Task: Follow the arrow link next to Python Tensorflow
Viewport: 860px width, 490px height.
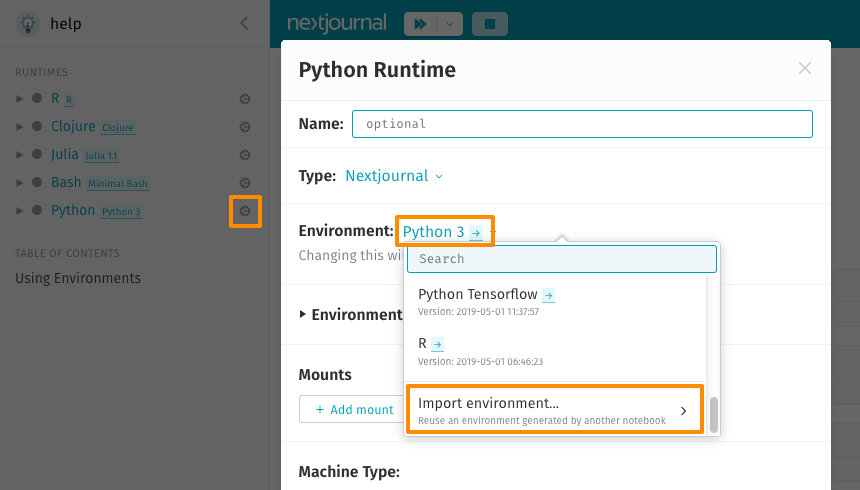Action: pos(548,295)
